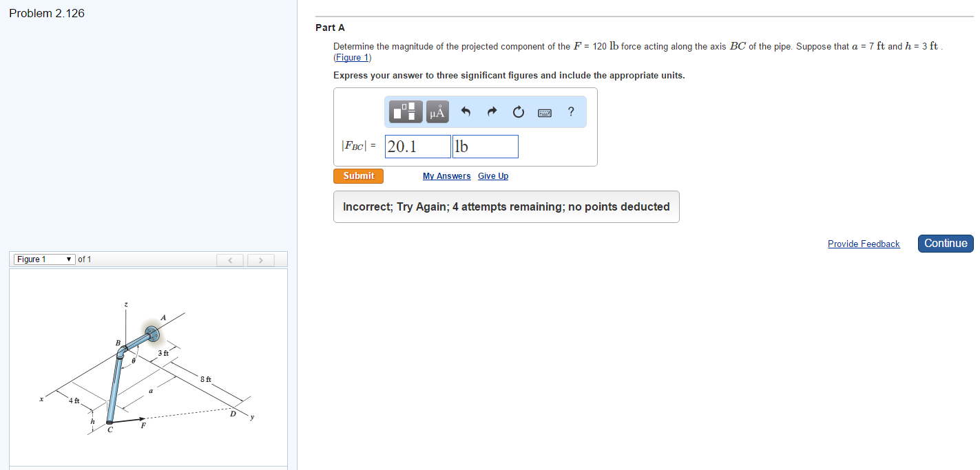The image size is (980, 470).
Task: Open the Figure 1 link in the problem statement
Action: tap(353, 57)
